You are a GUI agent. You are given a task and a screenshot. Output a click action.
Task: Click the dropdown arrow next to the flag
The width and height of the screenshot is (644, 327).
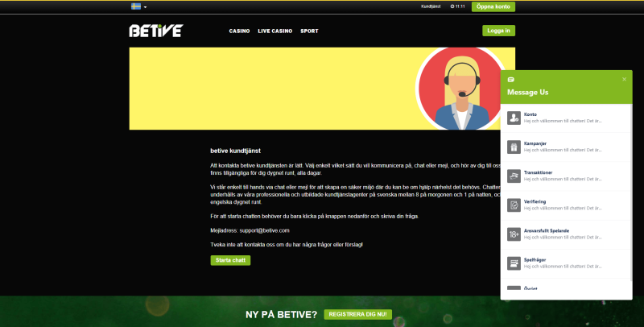point(145,7)
